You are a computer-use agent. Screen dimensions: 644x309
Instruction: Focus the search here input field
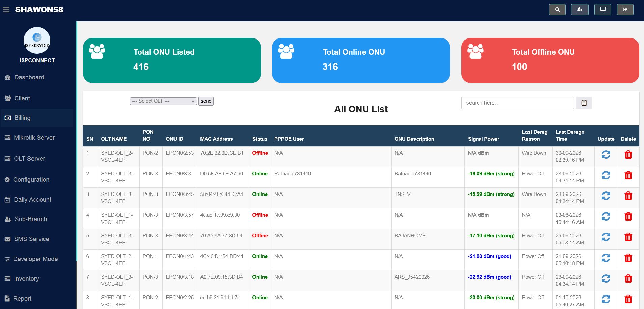point(517,103)
